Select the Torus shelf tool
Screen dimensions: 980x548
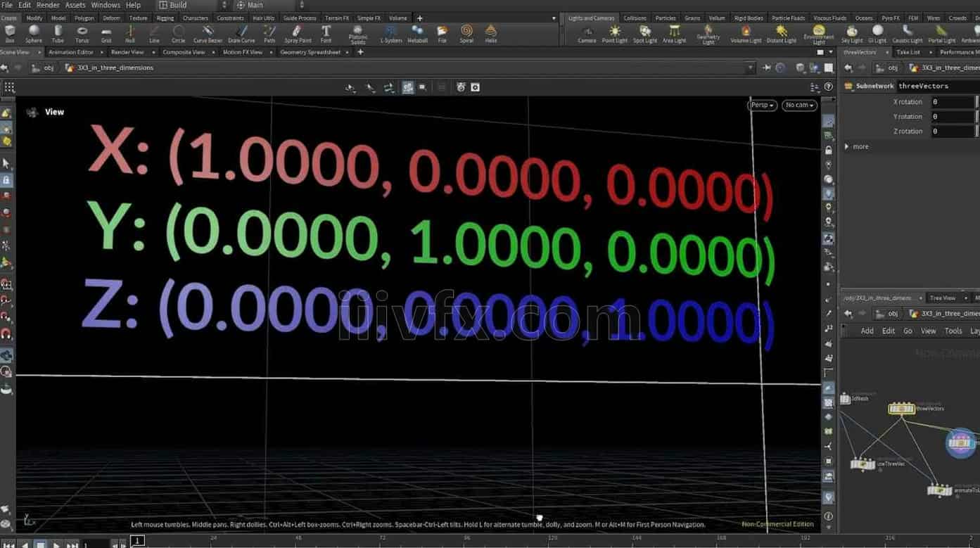(x=82, y=33)
